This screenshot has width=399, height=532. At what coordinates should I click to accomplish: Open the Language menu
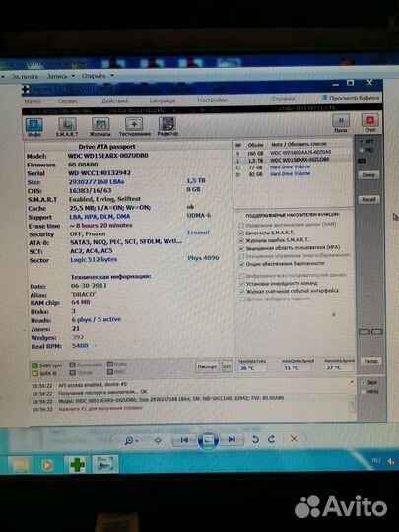coord(163,100)
